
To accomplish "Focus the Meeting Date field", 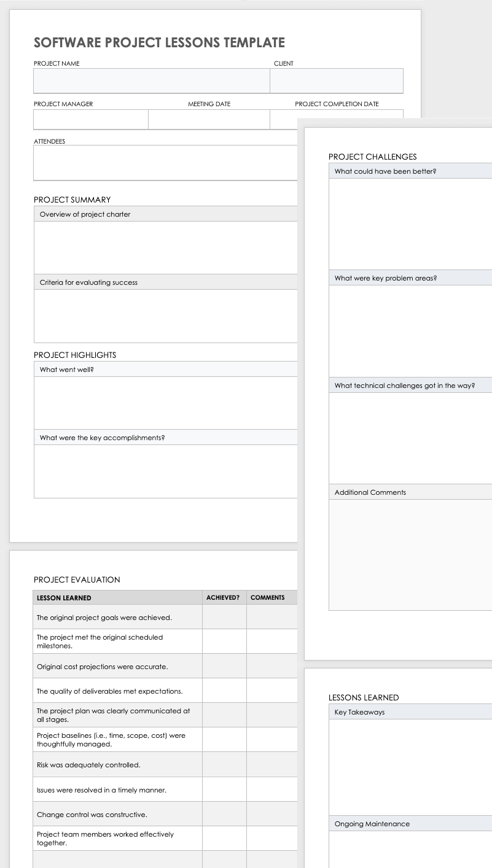I will point(209,119).
